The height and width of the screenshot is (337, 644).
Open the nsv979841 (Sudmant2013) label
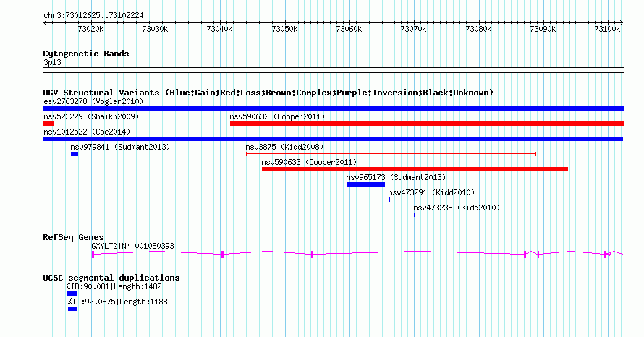pyautogui.click(x=120, y=147)
